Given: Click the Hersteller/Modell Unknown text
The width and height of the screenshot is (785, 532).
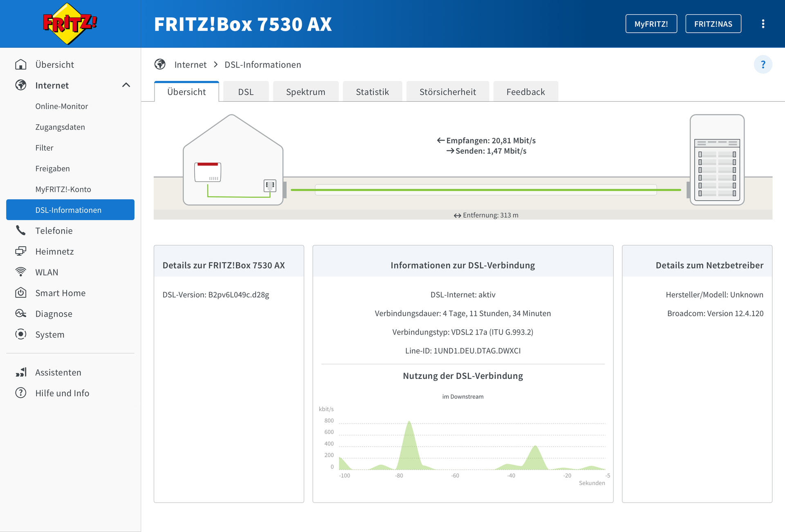Looking at the screenshot, I should pos(715,295).
